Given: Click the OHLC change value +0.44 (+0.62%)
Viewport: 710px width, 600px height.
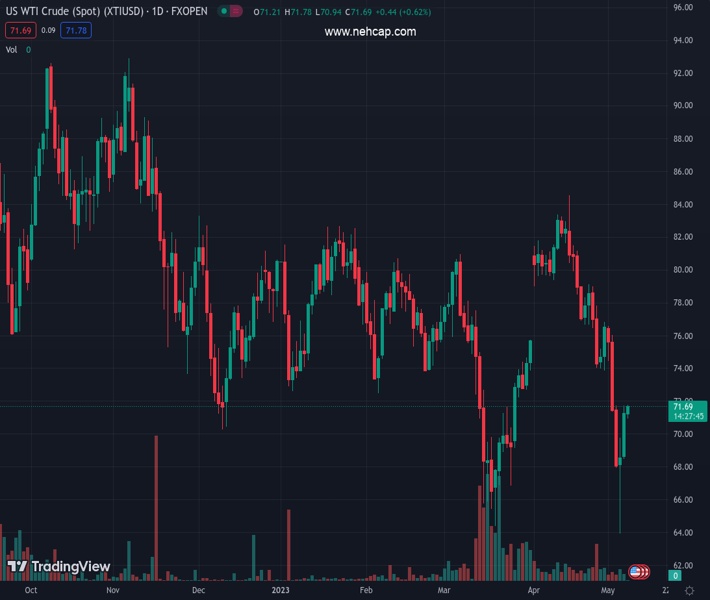Looking at the screenshot, I should (x=403, y=12).
